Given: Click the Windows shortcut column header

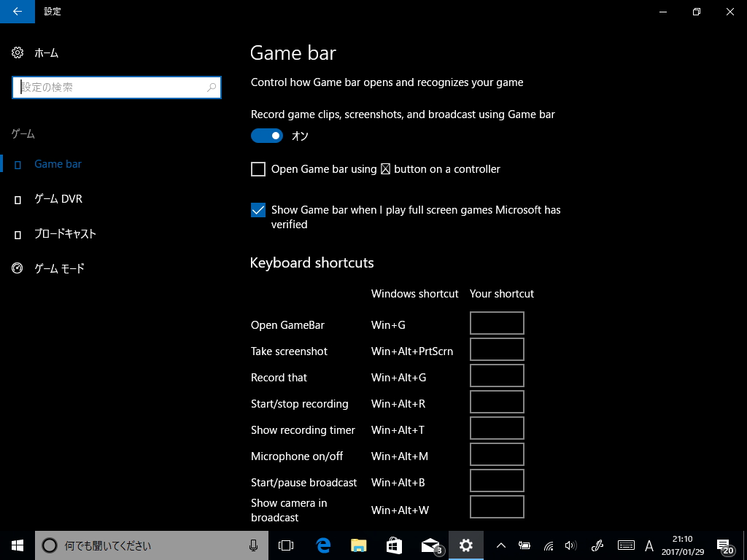Looking at the screenshot, I should (x=415, y=294).
